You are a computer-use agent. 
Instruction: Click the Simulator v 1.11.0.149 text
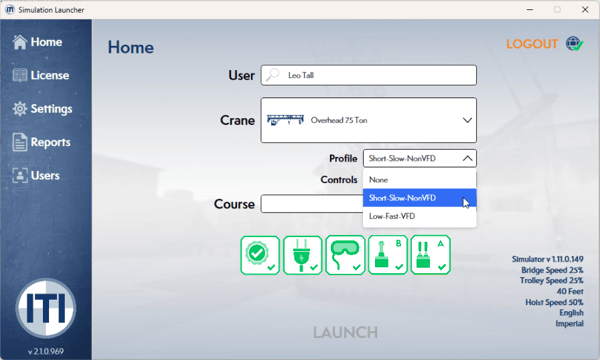pyautogui.click(x=548, y=259)
